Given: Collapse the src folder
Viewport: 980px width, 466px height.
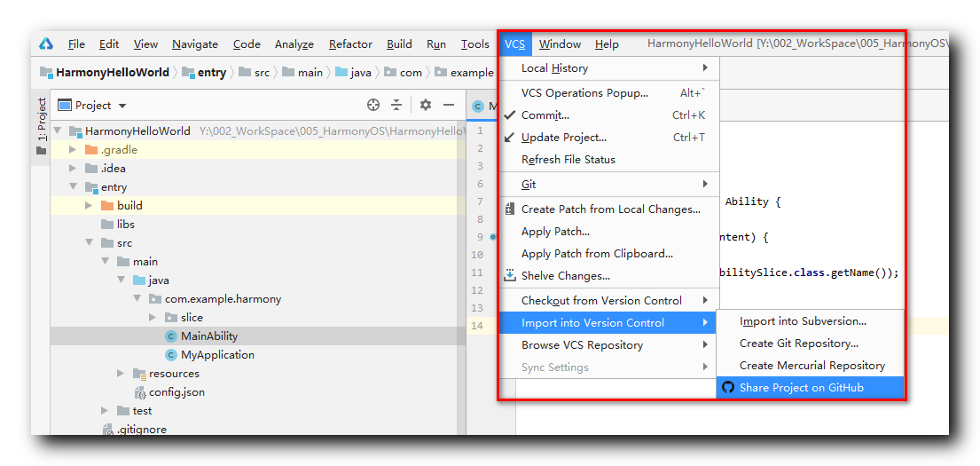Looking at the screenshot, I should [x=89, y=243].
